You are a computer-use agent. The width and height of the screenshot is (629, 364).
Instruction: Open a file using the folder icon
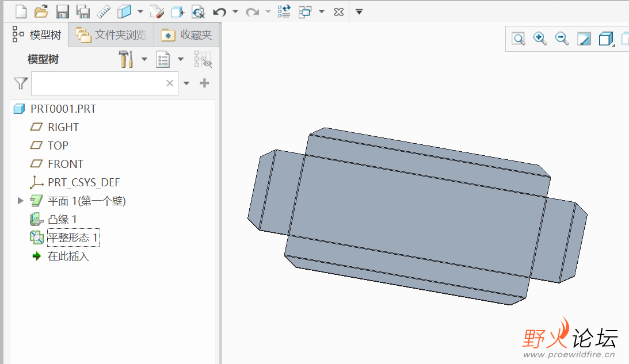point(41,12)
